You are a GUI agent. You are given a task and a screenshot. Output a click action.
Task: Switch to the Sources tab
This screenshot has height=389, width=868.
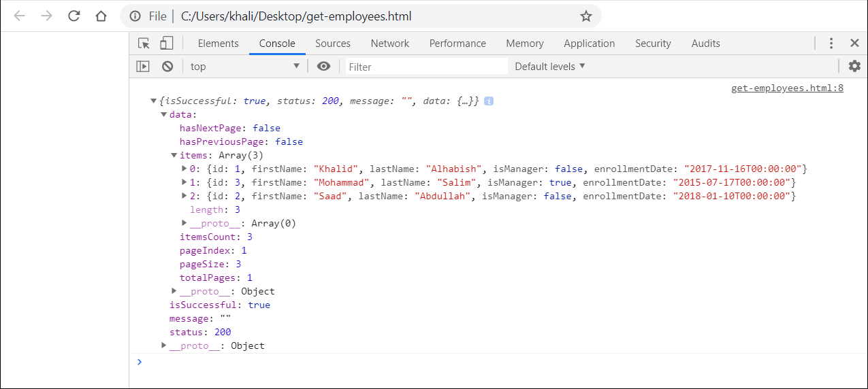(333, 43)
